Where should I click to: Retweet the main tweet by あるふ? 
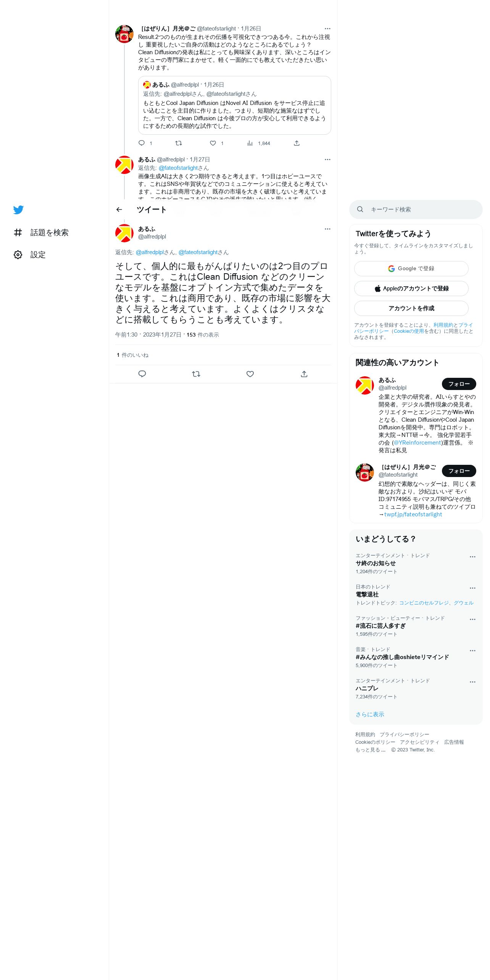[196, 374]
